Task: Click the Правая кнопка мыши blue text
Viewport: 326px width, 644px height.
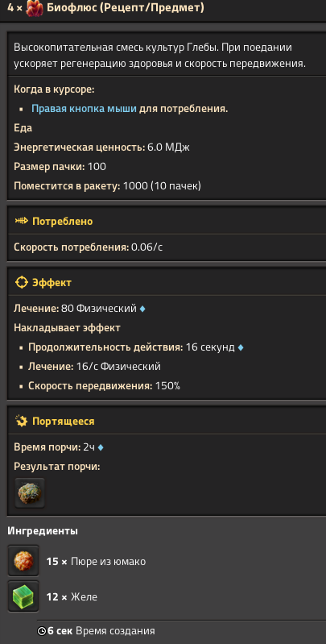Action: 84,109
